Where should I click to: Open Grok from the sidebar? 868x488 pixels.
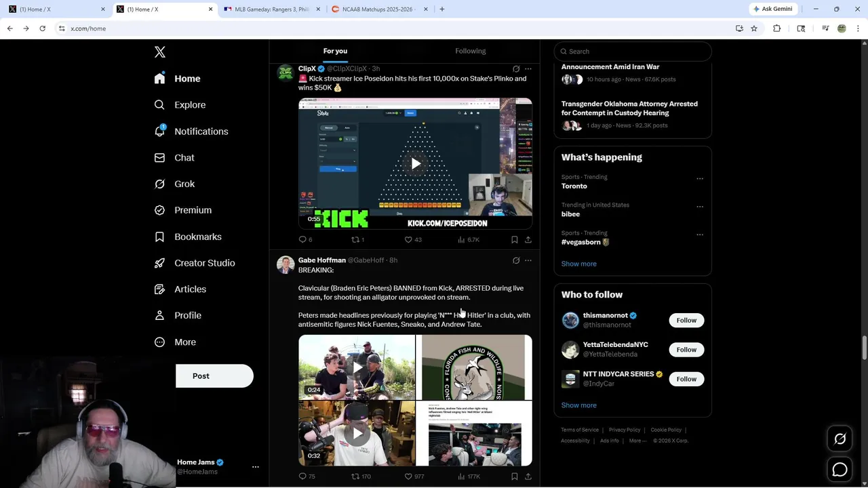tap(174, 184)
